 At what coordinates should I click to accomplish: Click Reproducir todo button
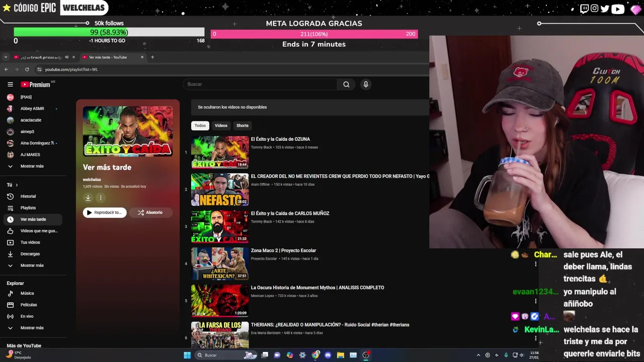pyautogui.click(x=105, y=213)
